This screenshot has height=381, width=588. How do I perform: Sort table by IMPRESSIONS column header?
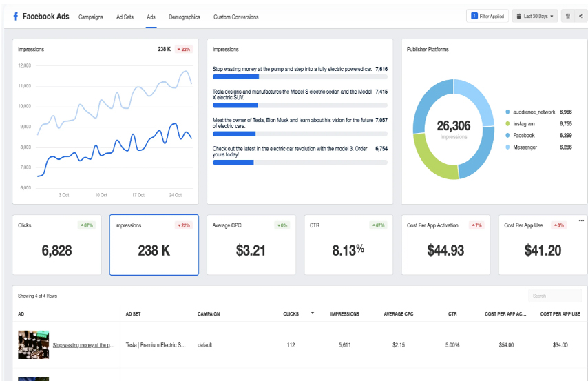[x=345, y=313]
